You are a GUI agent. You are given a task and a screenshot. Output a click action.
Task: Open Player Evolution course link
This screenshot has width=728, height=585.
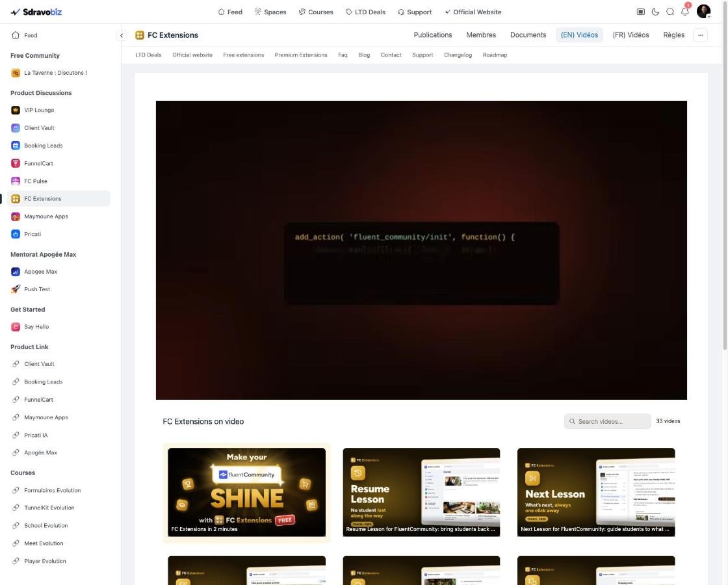tap(45, 561)
